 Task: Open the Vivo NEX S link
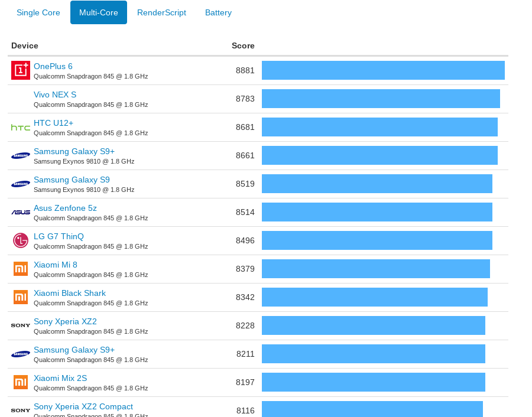click(55, 95)
